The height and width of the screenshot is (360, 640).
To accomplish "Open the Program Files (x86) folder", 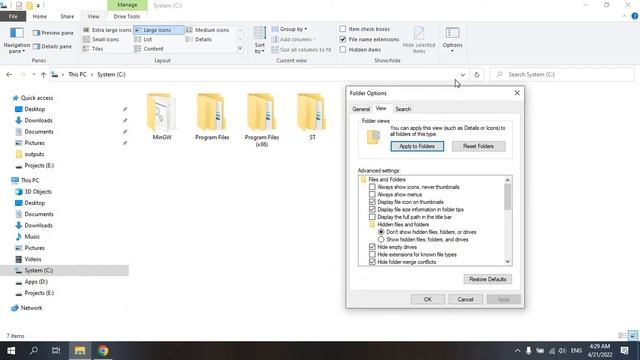I will (262, 120).
